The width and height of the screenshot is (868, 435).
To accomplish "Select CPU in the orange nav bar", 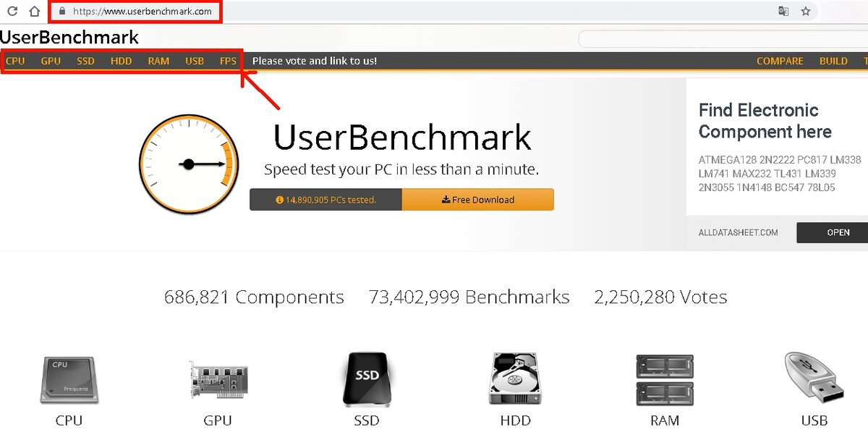I will pos(15,61).
